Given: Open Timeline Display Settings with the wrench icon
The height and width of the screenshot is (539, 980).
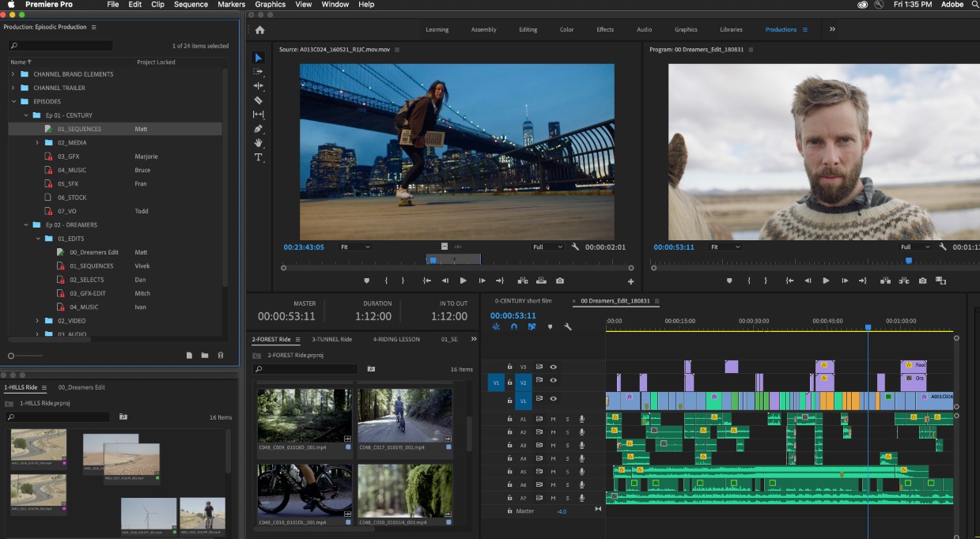Looking at the screenshot, I should click(x=568, y=326).
